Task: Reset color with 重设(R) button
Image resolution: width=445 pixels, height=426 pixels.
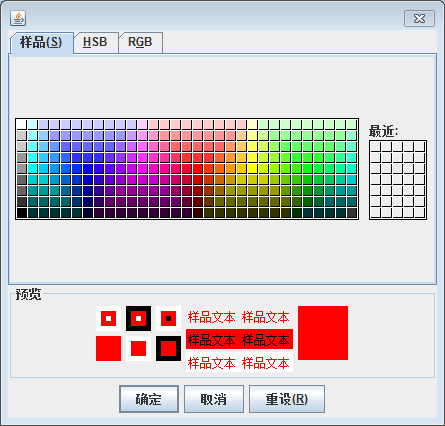Action: pos(287,399)
